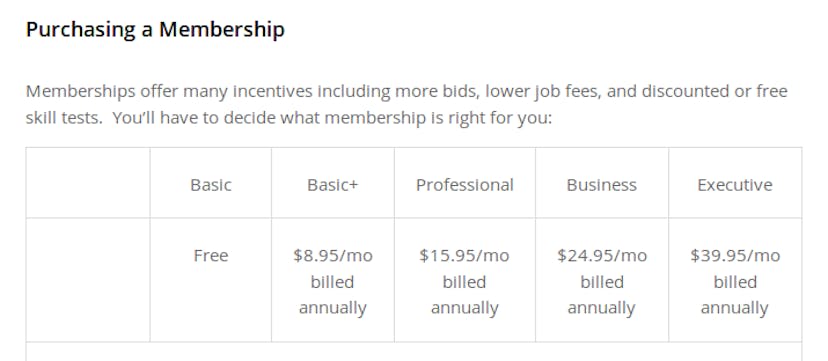This screenshot has width=828, height=361.
Task: Click the Free price cell
Action: pos(211,255)
